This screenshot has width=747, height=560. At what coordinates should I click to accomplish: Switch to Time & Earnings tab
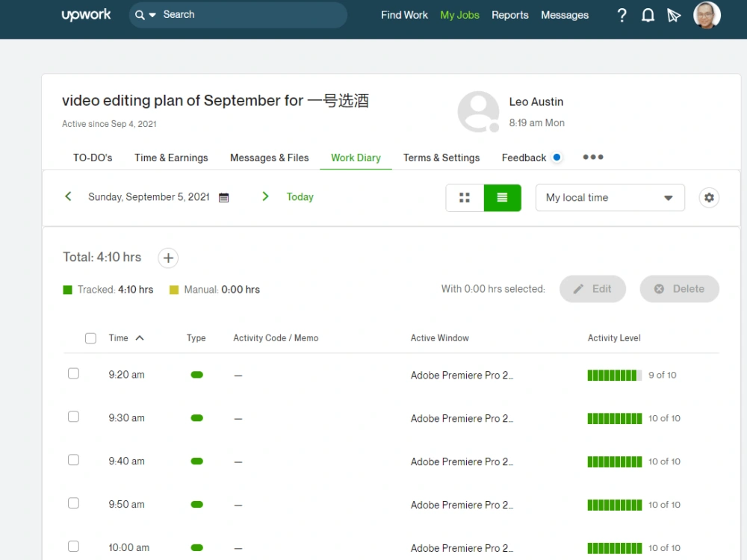(x=171, y=158)
